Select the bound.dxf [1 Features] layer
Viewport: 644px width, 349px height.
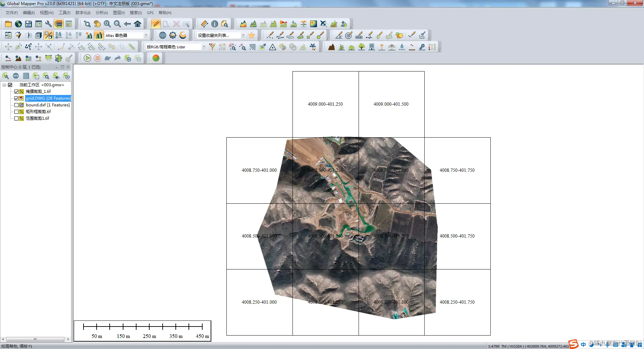tap(48, 105)
